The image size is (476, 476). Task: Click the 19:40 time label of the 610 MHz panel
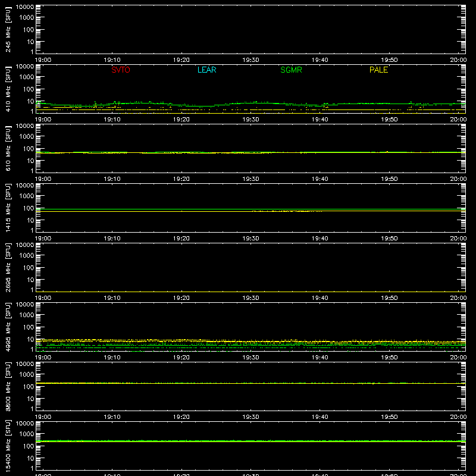(320, 179)
